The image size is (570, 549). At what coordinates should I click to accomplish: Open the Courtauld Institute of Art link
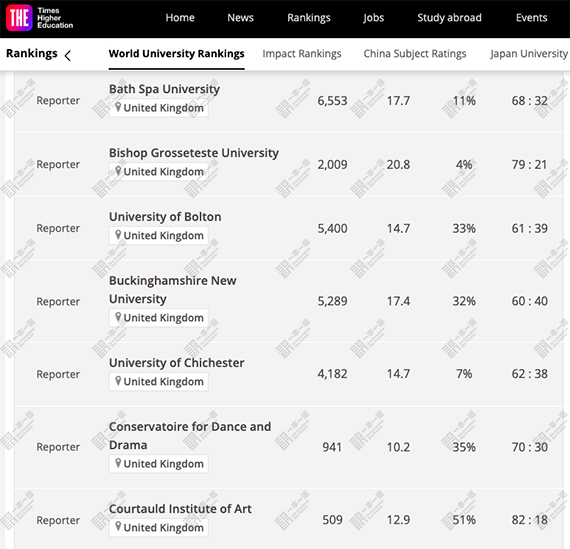180,509
